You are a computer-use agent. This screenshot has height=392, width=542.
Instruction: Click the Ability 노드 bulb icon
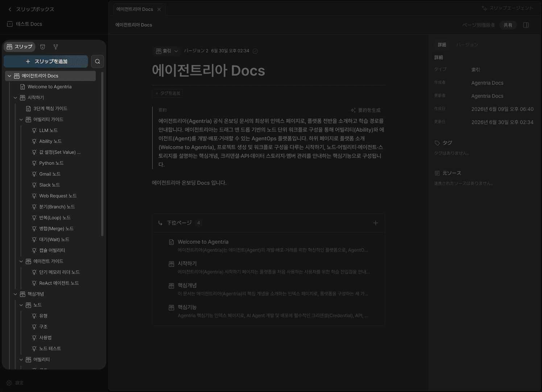[34, 141]
